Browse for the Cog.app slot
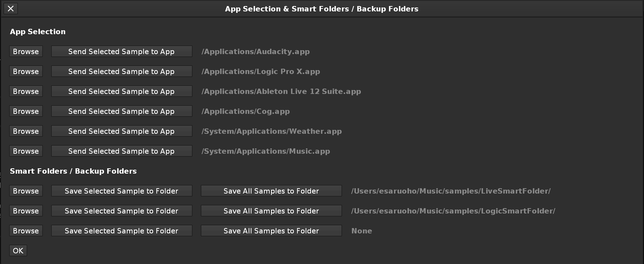 (x=26, y=111)
